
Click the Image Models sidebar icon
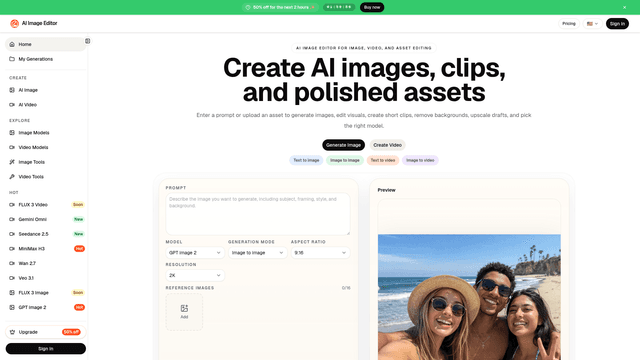tap(12, 133)
